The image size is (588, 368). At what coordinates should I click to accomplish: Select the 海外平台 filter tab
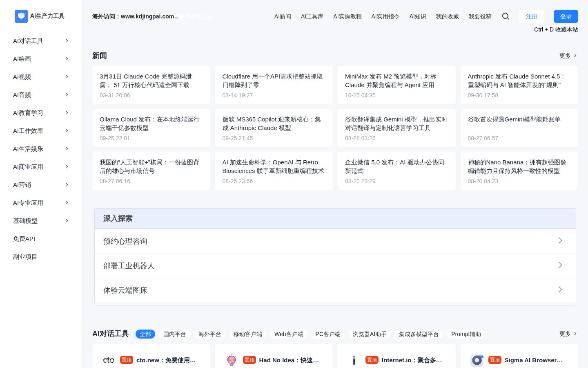(x=210, y=334)
